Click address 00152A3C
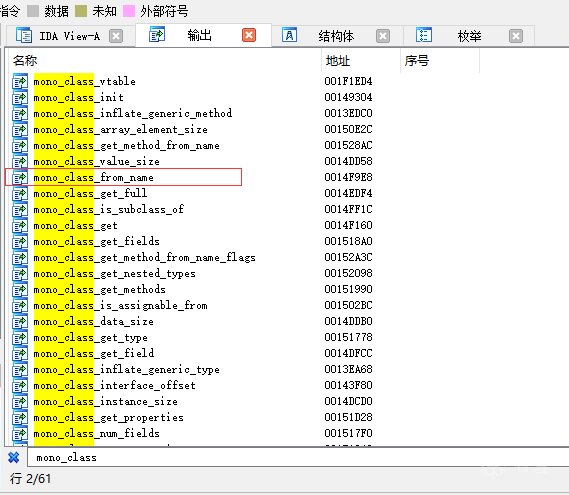Image resolution: width=569 pixels, height=495 pixels. (x=348, y=257)
